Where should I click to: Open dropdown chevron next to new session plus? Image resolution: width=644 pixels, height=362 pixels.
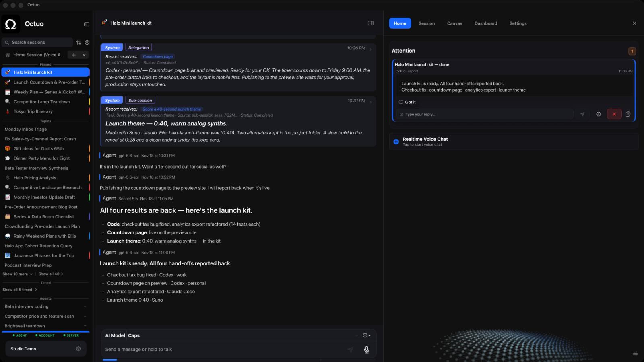[x=84, y=55]
